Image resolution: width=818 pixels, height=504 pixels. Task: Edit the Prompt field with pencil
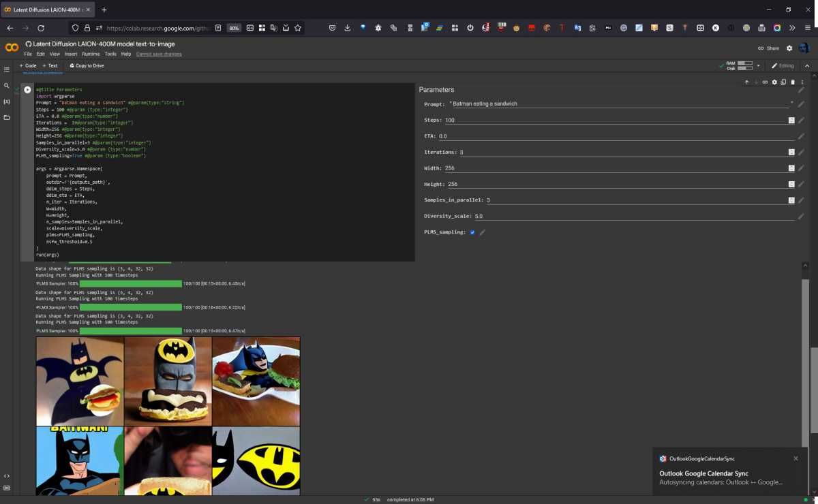tap(801, 104)
